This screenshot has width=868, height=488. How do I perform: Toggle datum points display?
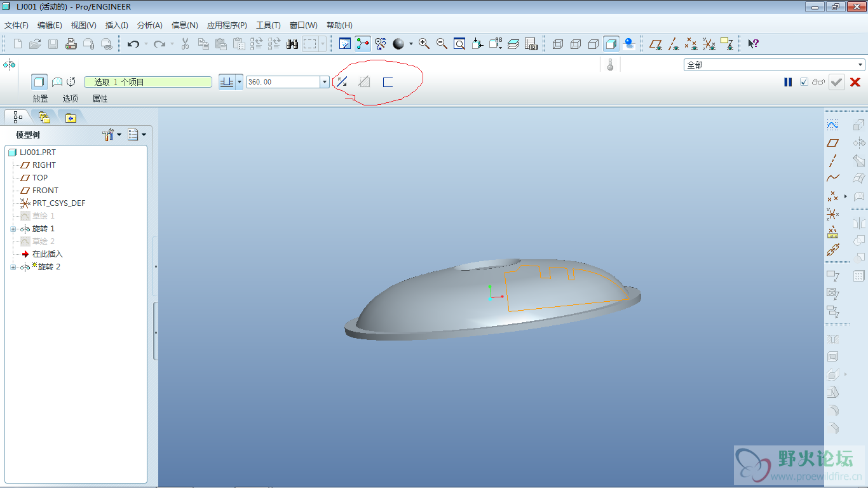tap(691, 44)
